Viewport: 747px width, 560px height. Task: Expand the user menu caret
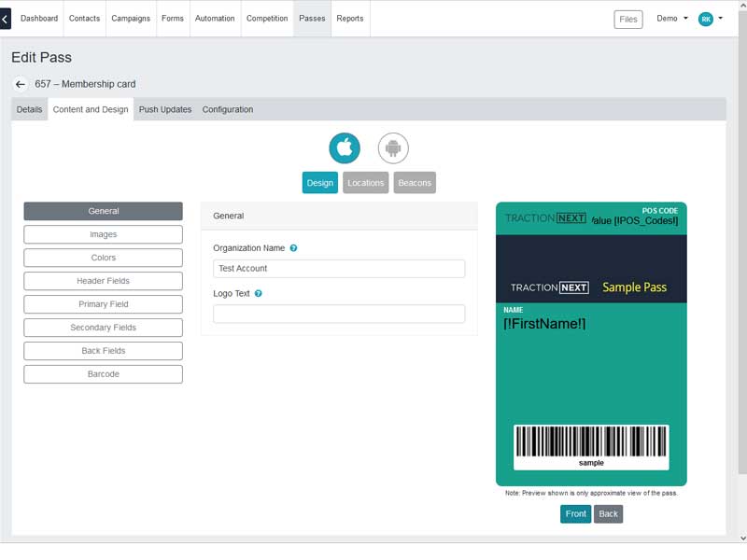[721, 19]
